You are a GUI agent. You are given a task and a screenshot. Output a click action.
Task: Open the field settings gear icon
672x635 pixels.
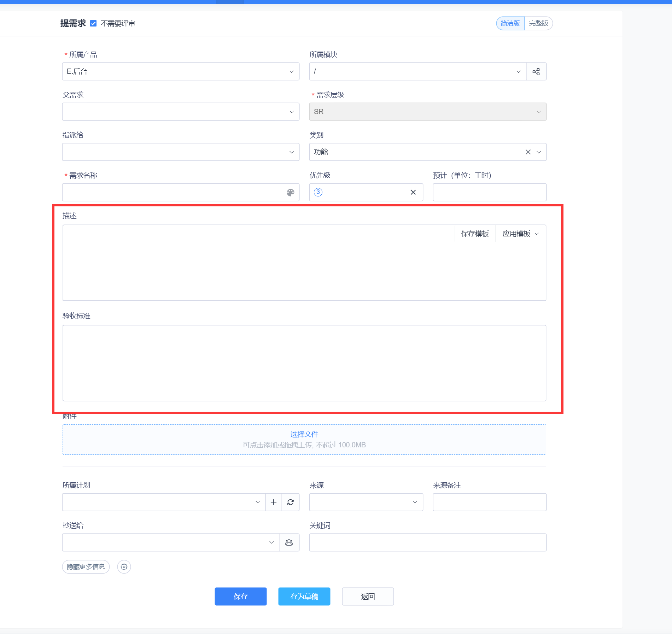click(x=124, y=567)
